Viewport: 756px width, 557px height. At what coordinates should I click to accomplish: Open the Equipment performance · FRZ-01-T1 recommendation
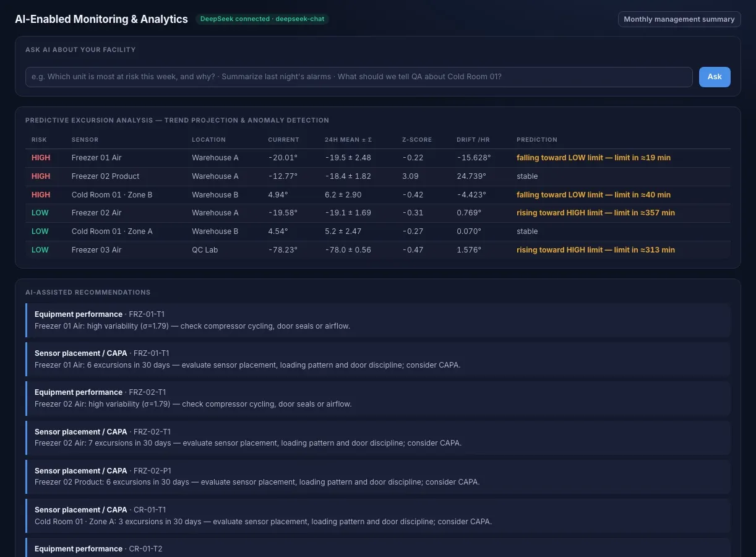point(378,320)
